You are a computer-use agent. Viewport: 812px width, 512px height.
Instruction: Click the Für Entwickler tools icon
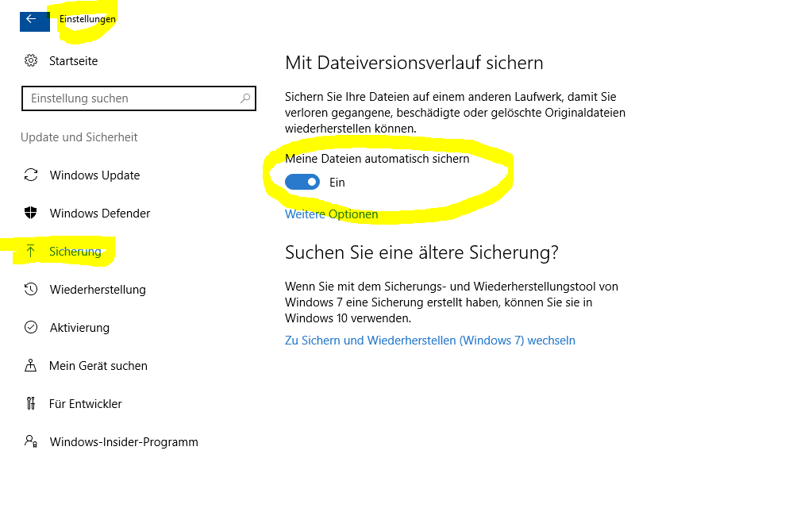coord(30,403)
